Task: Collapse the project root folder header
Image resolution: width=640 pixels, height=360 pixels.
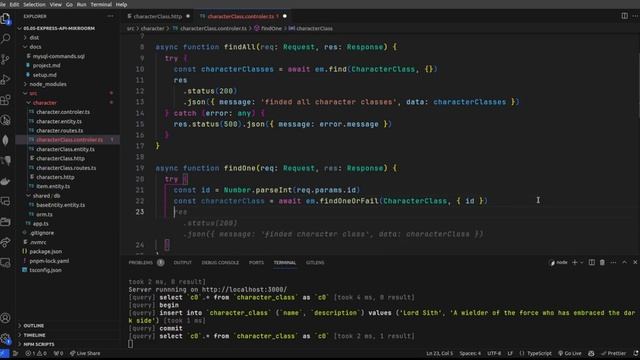Action: (x=59, y=28)
